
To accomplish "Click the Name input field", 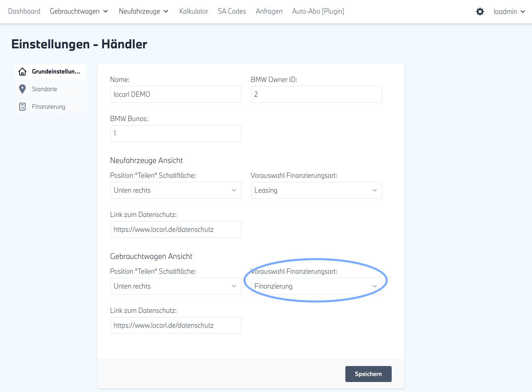I will (175, 94).
